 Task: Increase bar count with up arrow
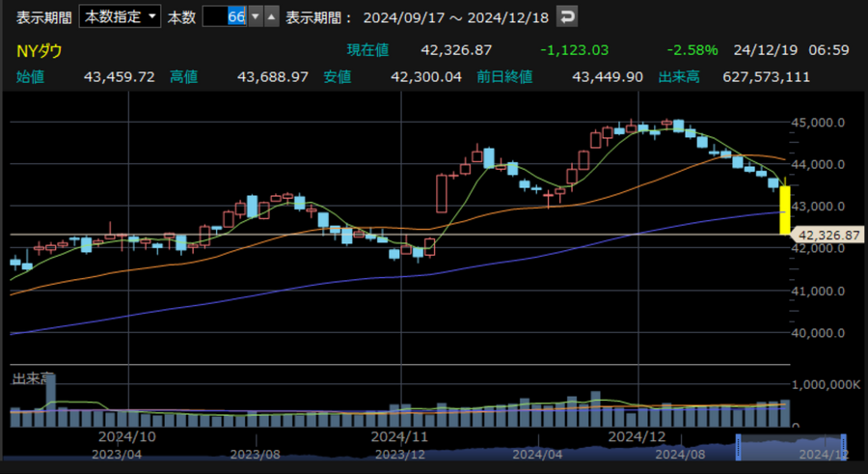coord(271,16)
